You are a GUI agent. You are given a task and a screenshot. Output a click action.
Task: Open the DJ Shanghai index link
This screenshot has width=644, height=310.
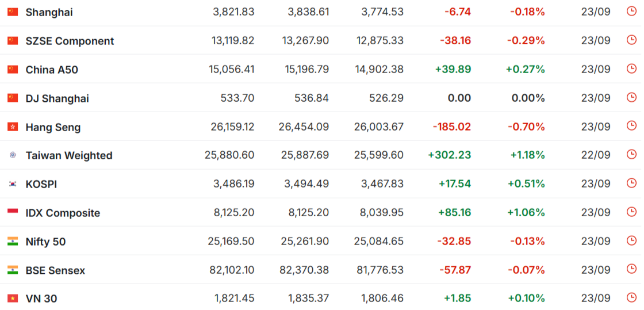click(57, 98)
